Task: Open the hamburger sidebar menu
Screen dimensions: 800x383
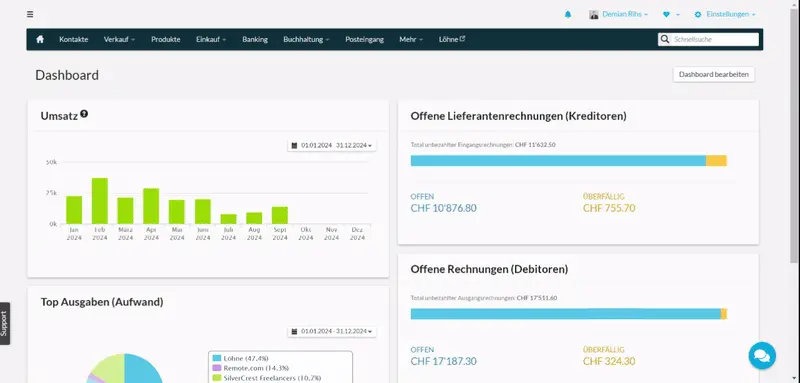Action: 30,14
